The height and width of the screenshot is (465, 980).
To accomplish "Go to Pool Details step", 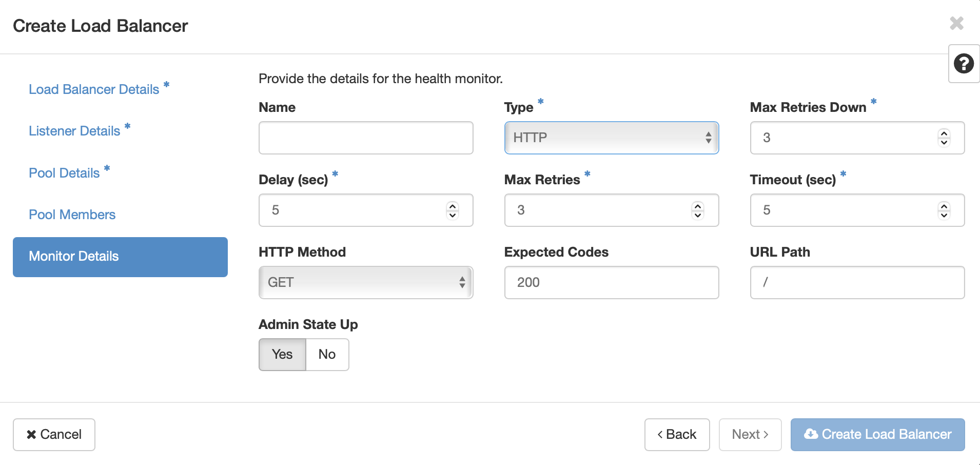I will pyautogui.click(x=64, y=173).
